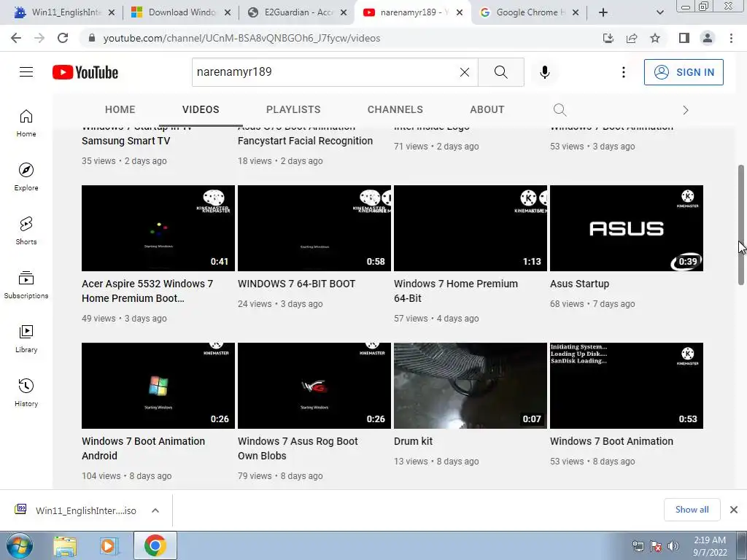This screenshot has height=560, width=747.
Task: Install or download page icon in address bar
Action: tap(608, 38)
